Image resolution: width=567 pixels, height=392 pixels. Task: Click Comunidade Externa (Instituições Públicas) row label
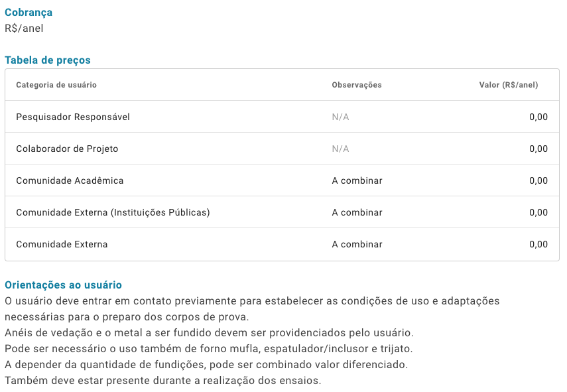click(x=113, y=212)
